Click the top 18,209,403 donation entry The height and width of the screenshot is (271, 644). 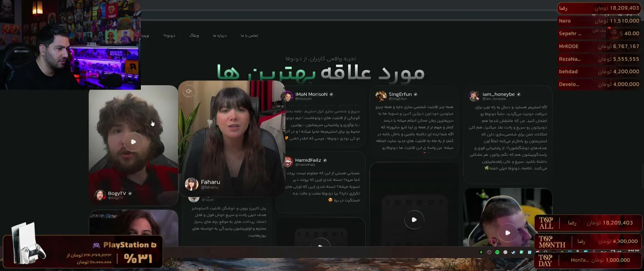click(599, 8)
